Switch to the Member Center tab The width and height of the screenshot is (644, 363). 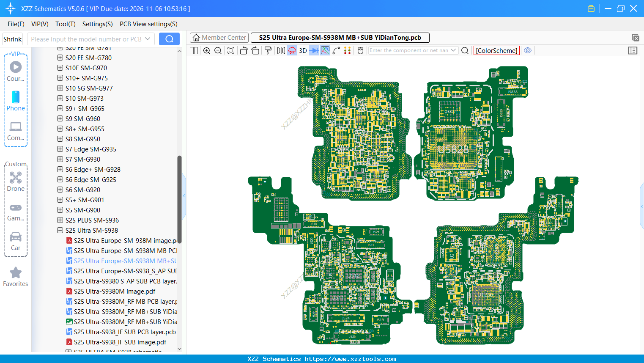click(x=219, y=38)
